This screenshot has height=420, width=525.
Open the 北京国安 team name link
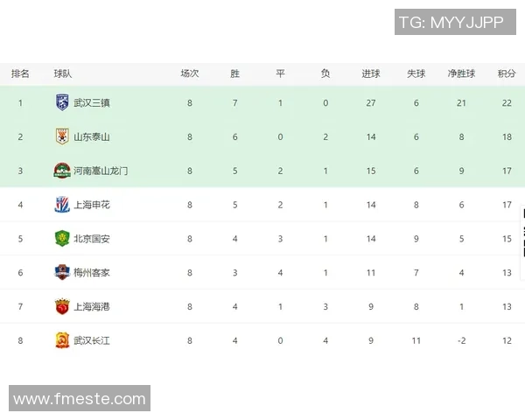coord(92,239)
